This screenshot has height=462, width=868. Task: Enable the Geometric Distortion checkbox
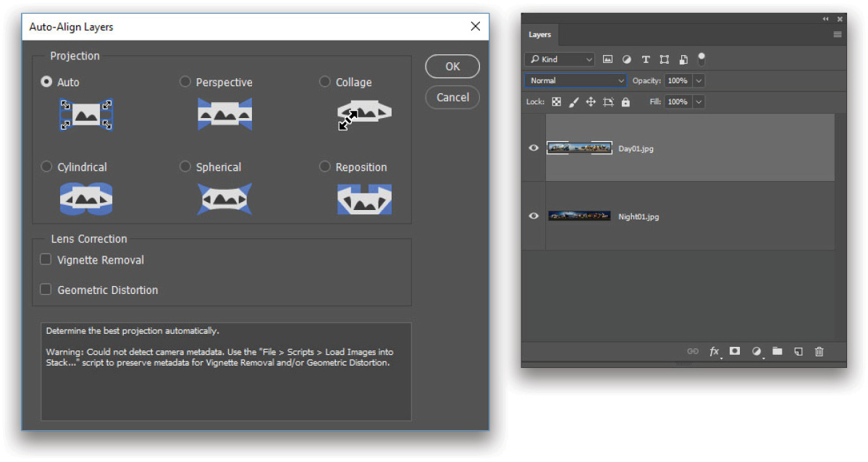click(x=46, y=290)
